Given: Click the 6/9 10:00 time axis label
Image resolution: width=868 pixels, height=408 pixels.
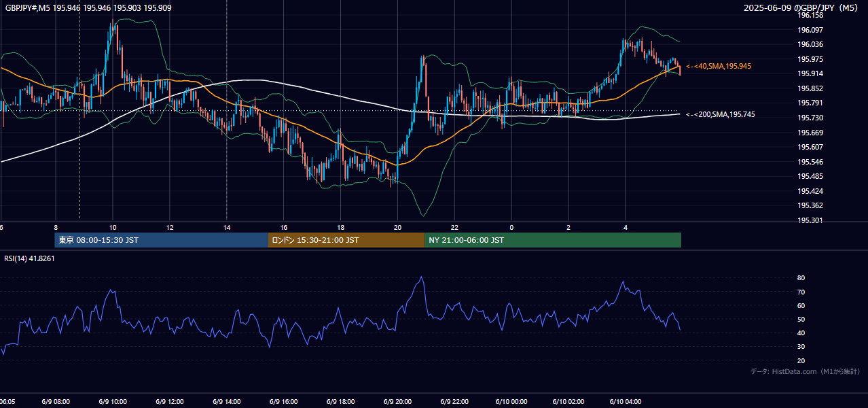Looking at the screenshot, I should (113, 402).
